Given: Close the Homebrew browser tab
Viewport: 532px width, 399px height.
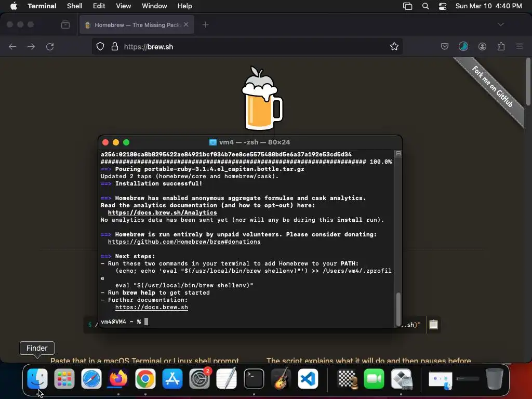Looking at the screenshot, I should click(186, 24).
